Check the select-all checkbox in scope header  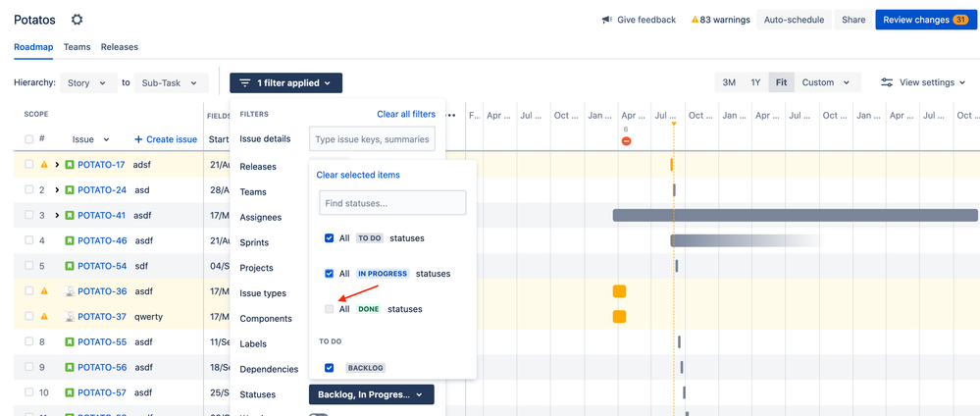(28, 139)
